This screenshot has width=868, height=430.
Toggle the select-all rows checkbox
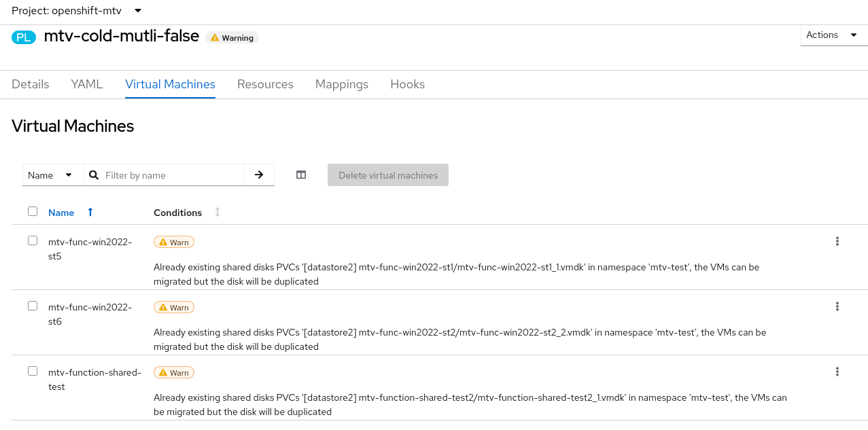tap(33, 211)
